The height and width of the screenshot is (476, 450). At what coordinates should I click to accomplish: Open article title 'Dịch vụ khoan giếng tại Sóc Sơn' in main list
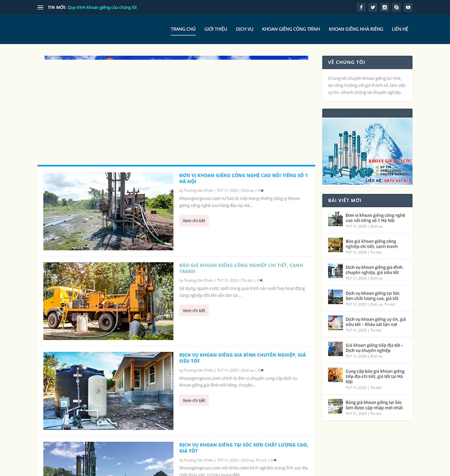pyautogui.click(x=243, y=448)
